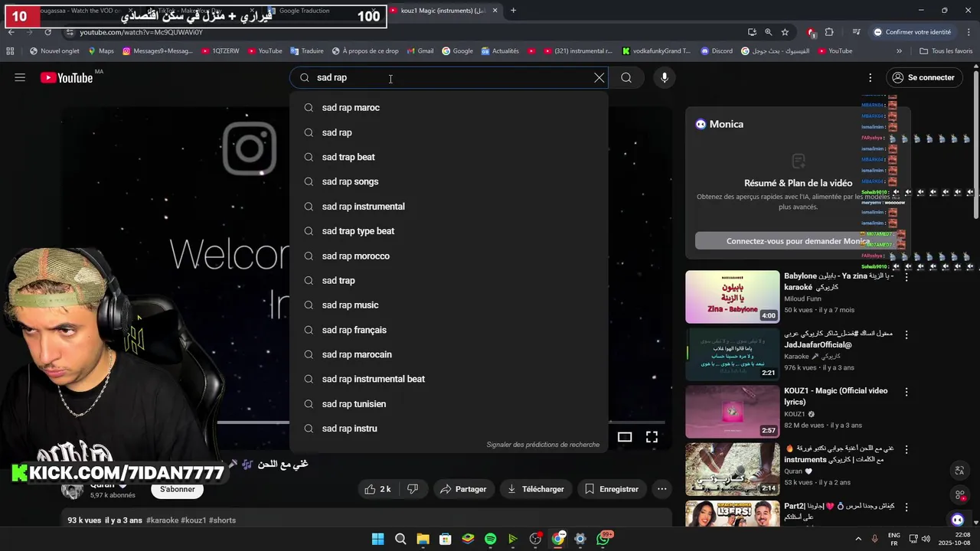Open 'Tous les favoris' bookmarks folder
The width and height of the screenshot is (980, 551).
point(946,51)
